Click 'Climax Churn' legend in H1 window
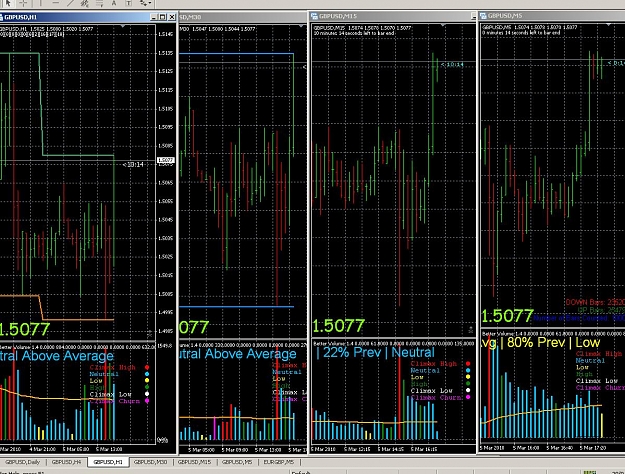 pos(115,401)
